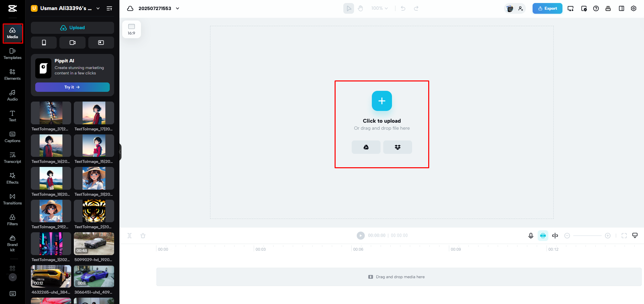Show the Effects tab
This screenshot has width=644, height=304.
tap(12, 179)
